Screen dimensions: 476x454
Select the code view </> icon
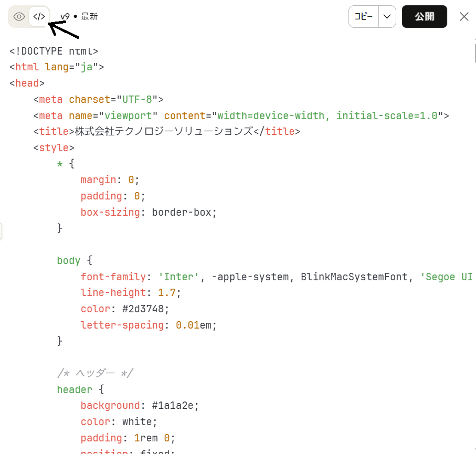(39, 17)
